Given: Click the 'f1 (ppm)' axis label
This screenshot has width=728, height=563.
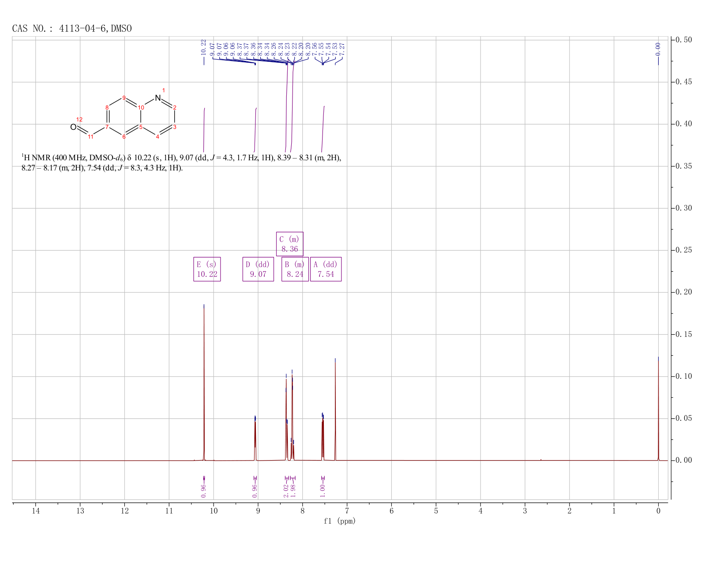Looking at the screenshot, I should click(x=340, y=521).
